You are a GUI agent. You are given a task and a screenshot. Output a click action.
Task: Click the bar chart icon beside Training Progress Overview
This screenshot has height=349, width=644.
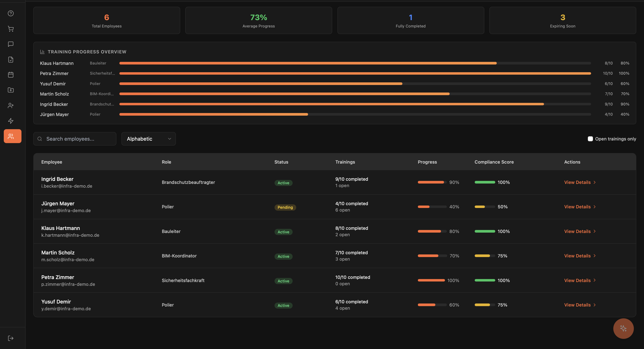coord(42,52)
